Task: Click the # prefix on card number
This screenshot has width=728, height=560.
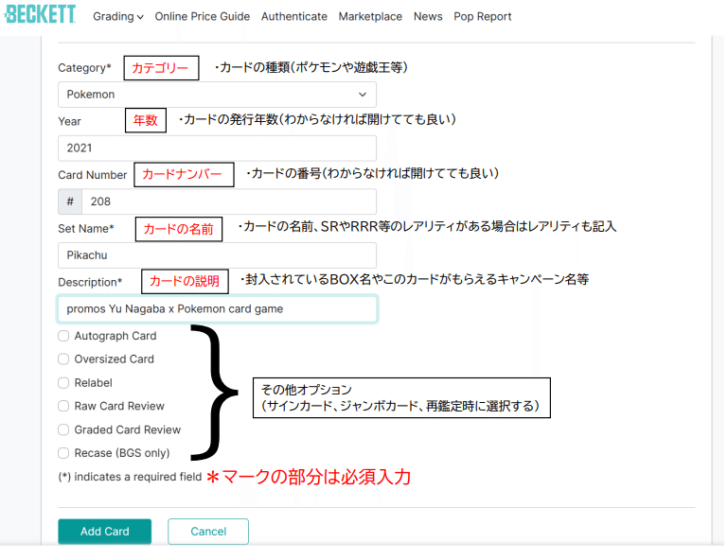Action: coord(70,201)
